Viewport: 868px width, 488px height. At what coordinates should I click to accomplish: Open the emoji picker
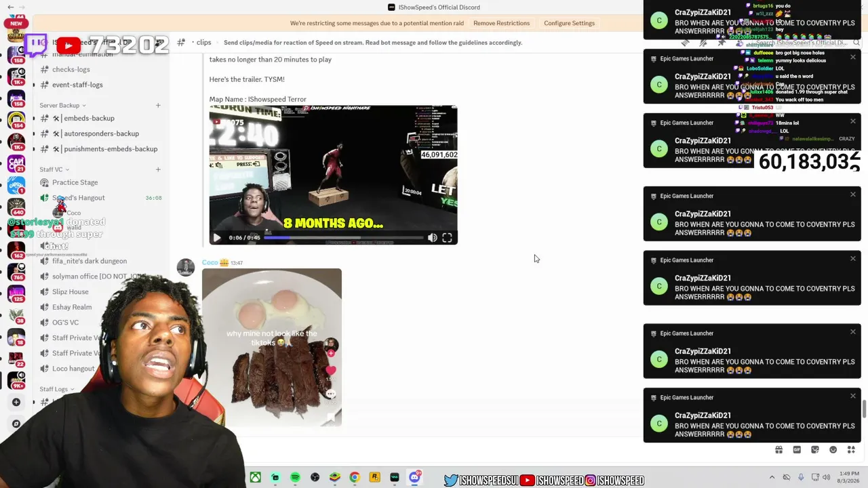click(x=833, y=450)
